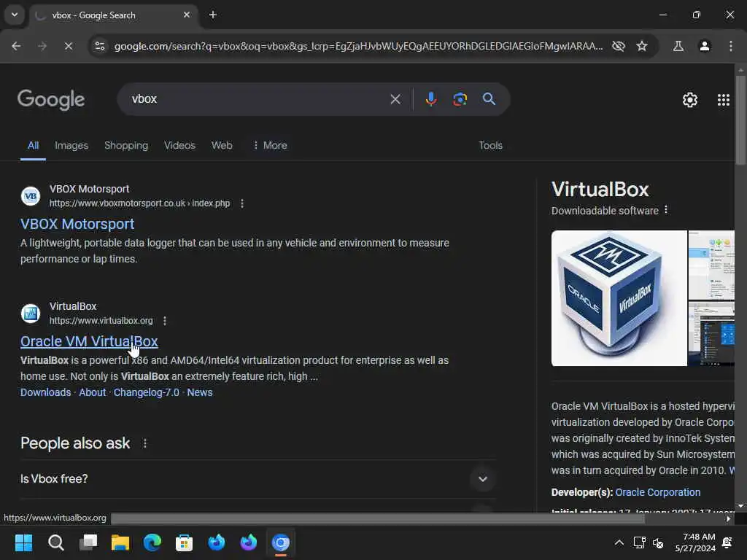The image size is (747, 560).
Task: Open Google quick settings gear
Action: pos(689,99)
